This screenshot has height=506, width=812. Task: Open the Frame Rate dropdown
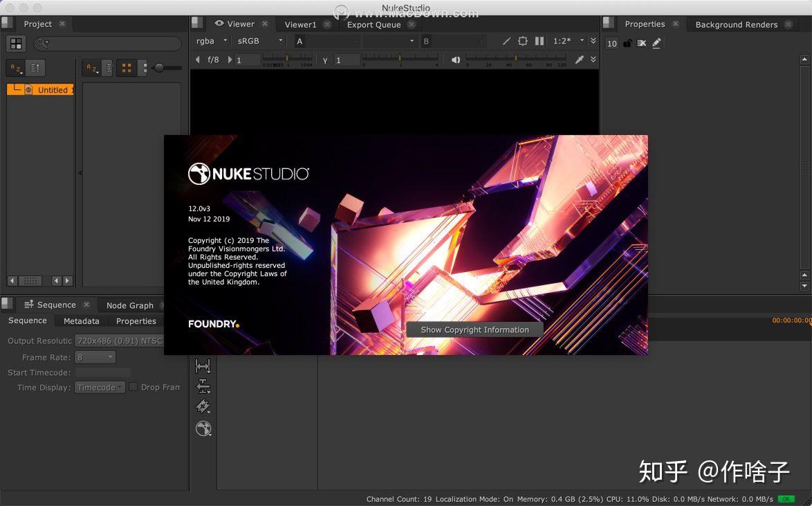coord(95,357)
